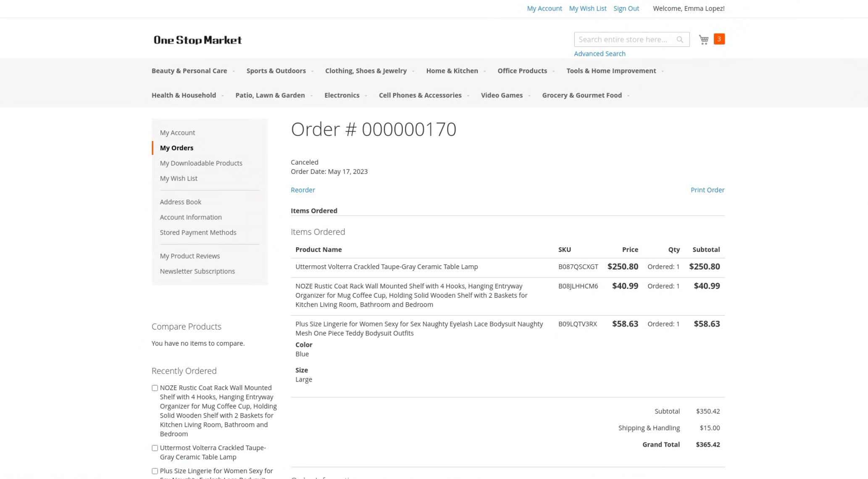Check the NOZE Rustic Coat Rack checkbox
Screen dimensions: 868x479
[155, 388]
